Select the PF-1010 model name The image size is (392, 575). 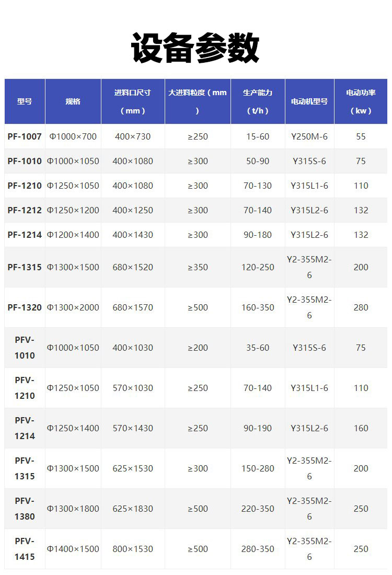click(25, 161)
